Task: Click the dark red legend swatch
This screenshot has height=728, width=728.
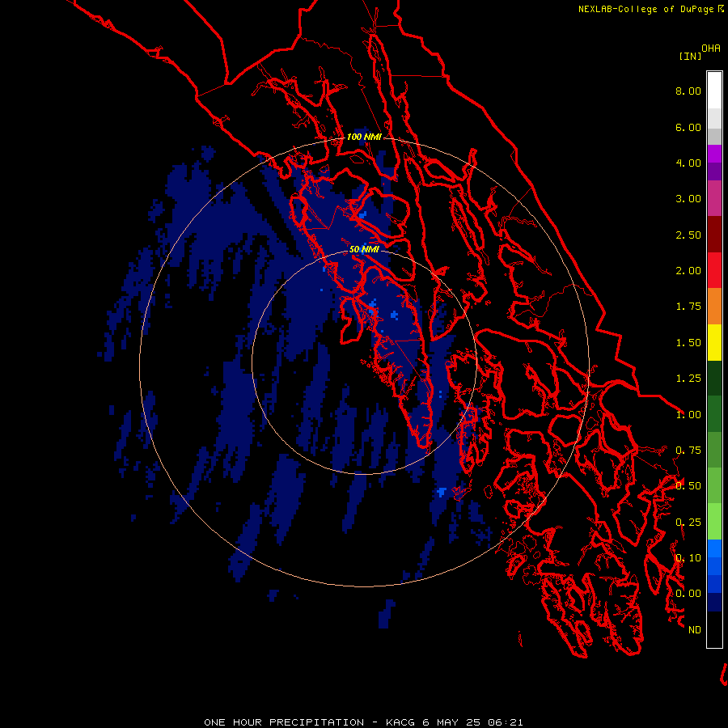Action: [x=714, y=235]
